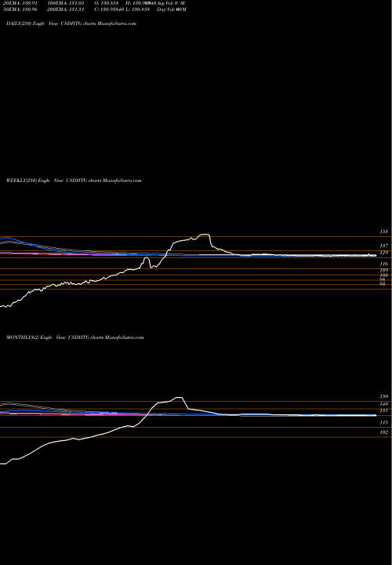Click the monthly chart price peak
Screen dimensions: 392x565
(179, 397)
